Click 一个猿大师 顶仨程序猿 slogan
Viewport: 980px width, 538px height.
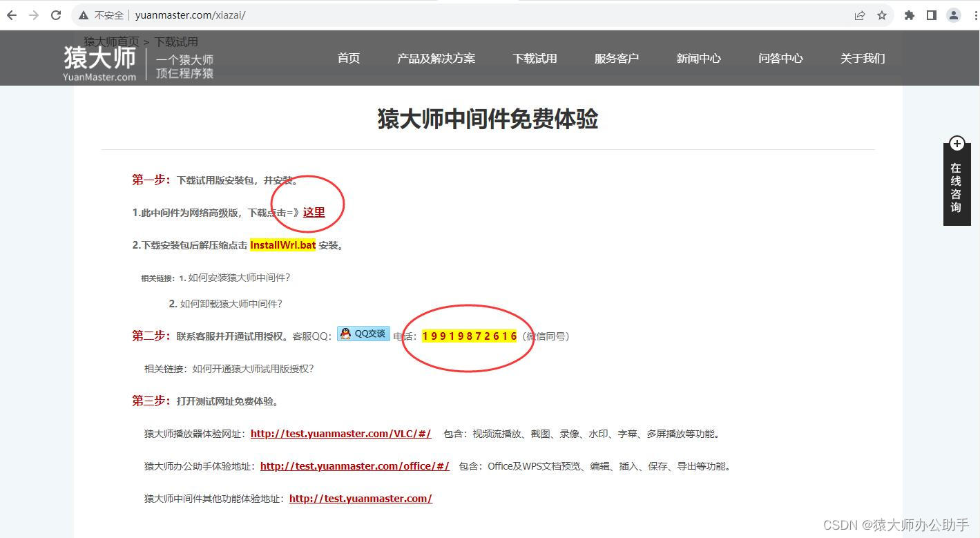tap(184, 66)
